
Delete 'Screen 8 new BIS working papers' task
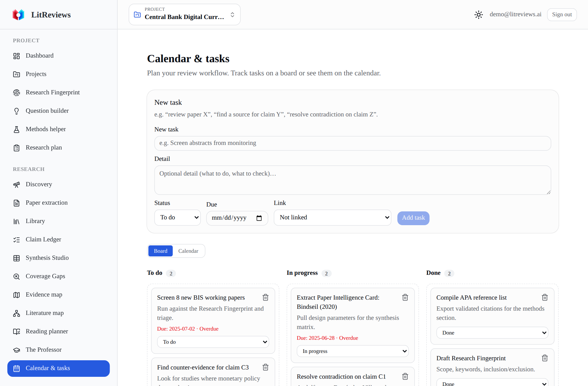[x=266, y=297]
